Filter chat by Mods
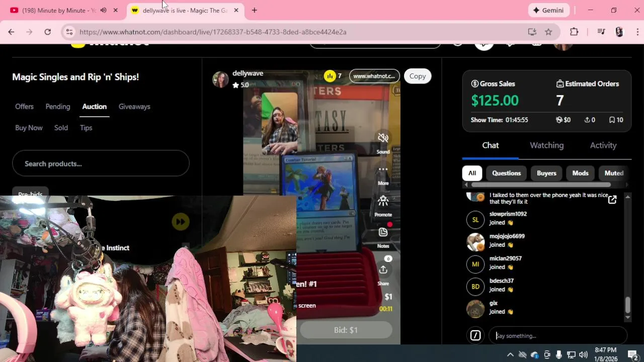This screenshot has height=362, width=644. (x=580, y=173)
